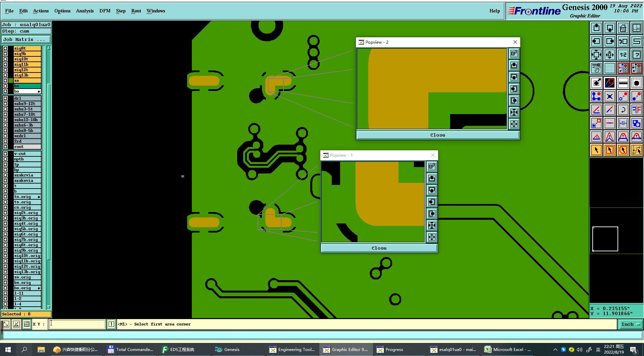Click the 1:2 scale icon
The image size is (644, 356).
[623, 55]
